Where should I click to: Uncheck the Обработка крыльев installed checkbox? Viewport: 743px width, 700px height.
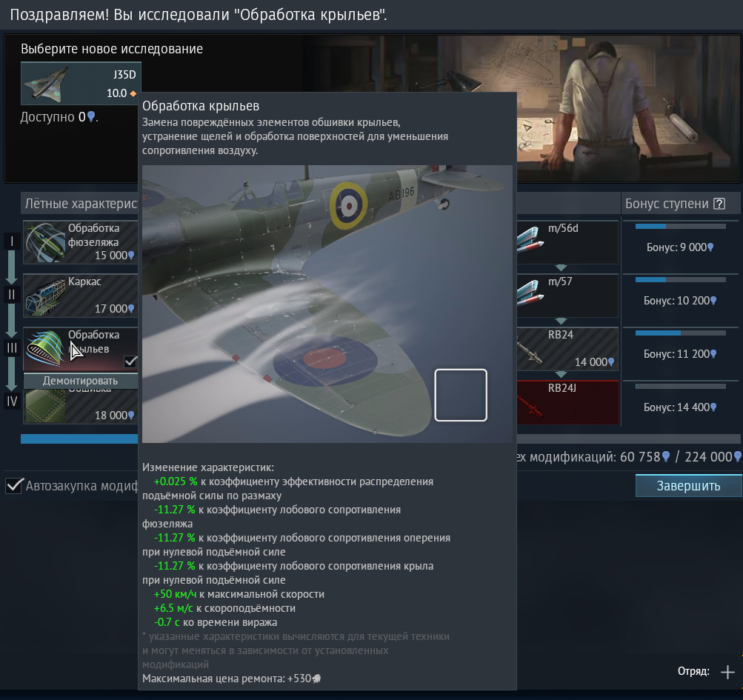[x=131, y=361]
